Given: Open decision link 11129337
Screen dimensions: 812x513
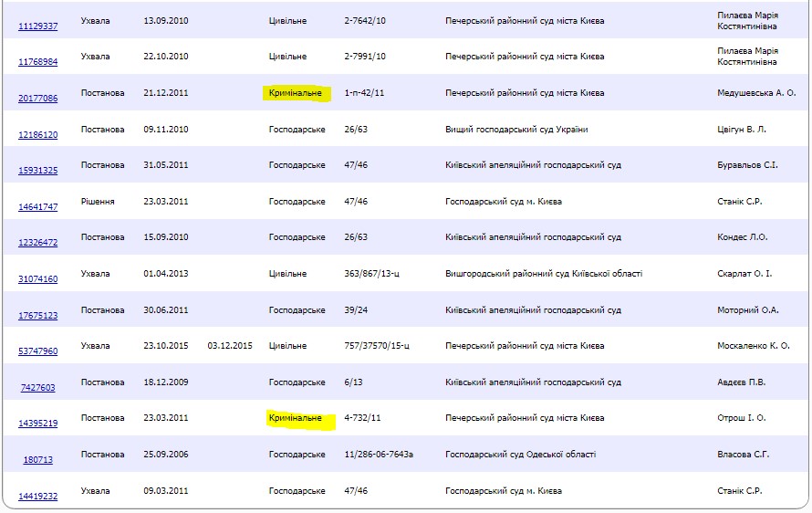Looking at the screenshot, I should pos(37,26).
